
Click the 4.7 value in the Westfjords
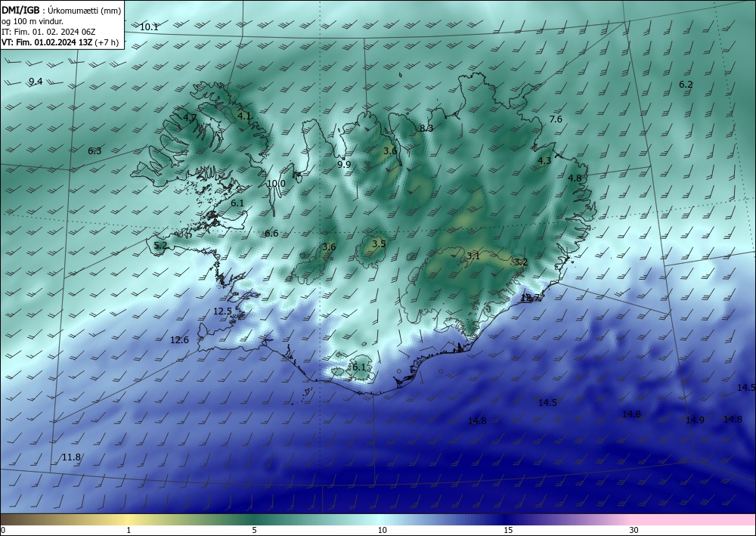pyautogui.click(x=190, y=117)
